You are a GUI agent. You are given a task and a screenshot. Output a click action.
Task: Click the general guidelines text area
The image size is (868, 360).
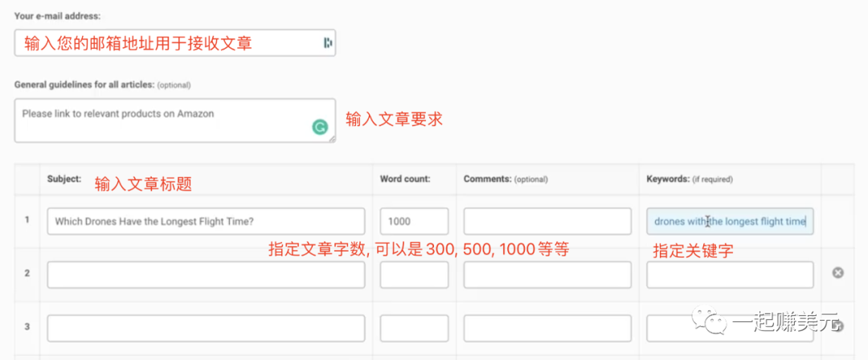[175, 121]
